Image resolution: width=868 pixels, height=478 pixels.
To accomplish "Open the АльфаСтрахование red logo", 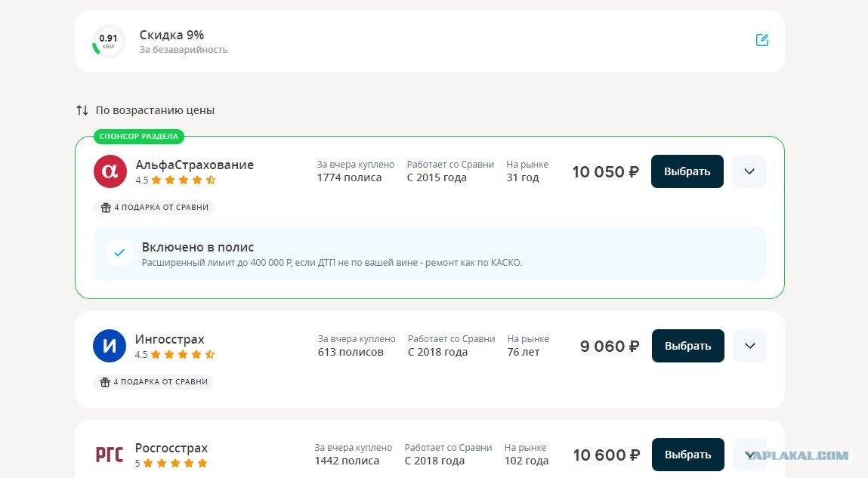I will coord(110,171).
